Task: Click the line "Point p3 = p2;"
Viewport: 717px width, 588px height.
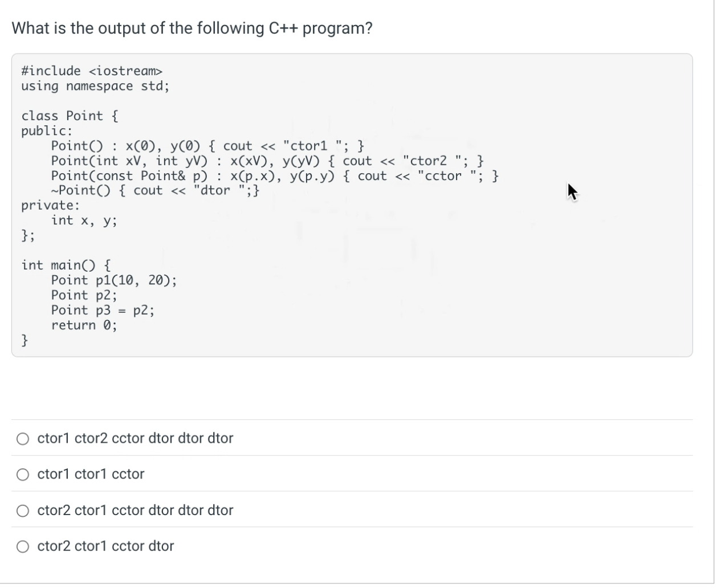Action: 103,310
